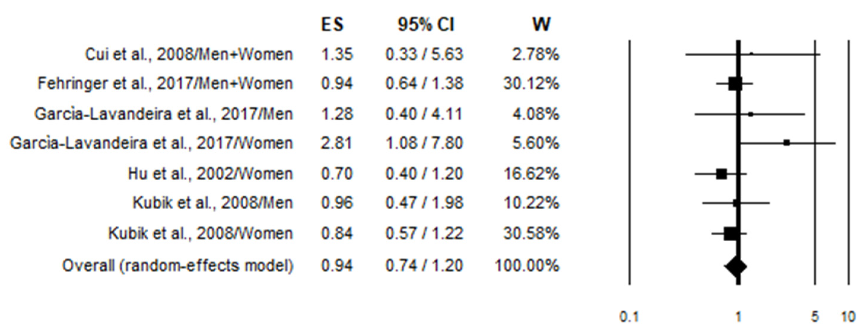Click the ES column header
The width and height of the screenshot is (868, 335).
click(332, 25)
